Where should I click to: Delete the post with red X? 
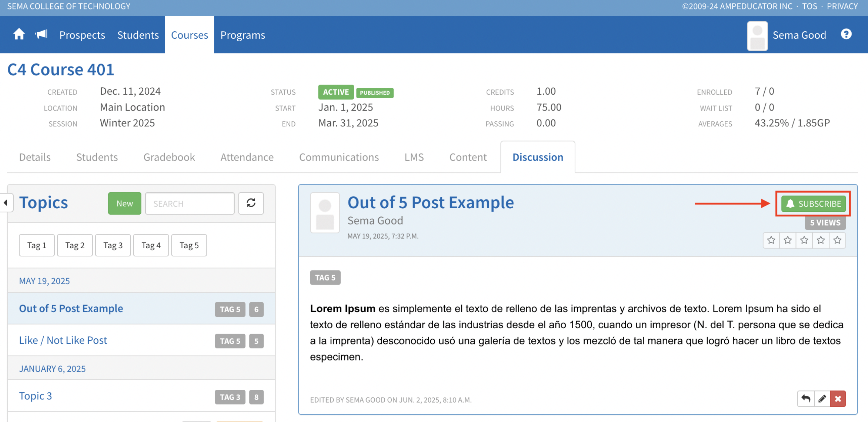(838, 399)
